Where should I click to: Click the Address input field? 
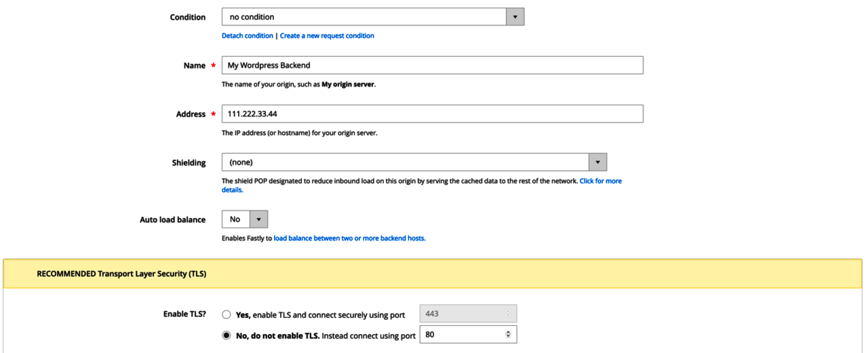click(432, 114)
